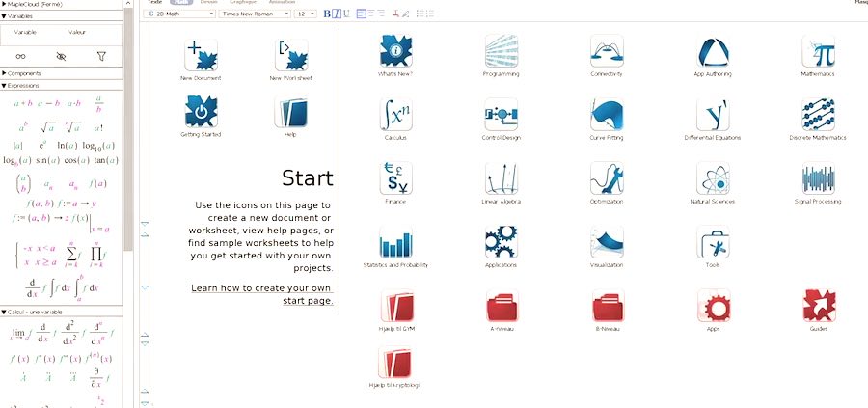868x408 pixels.
Task: Open the New Document icon
Action: point(201,55)
